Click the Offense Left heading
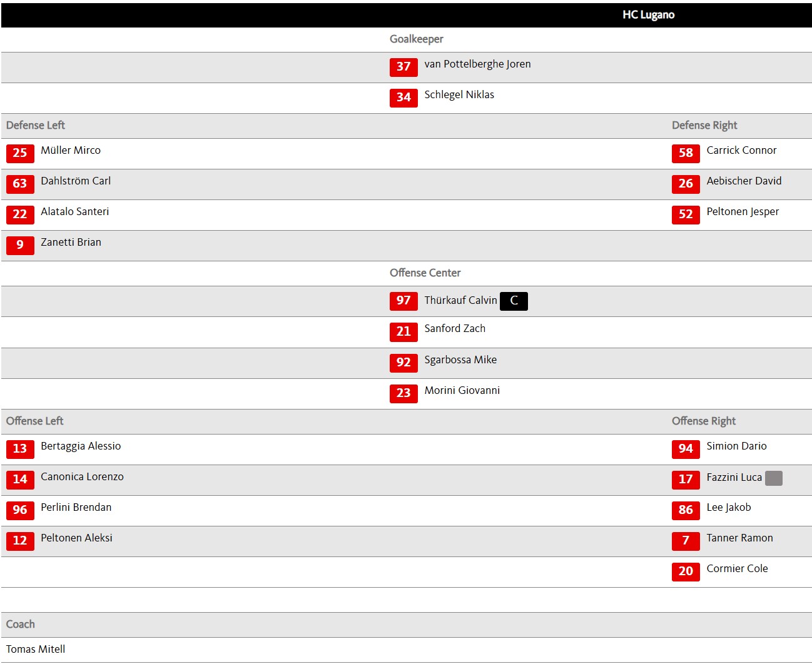Image resolution: width=812 pixels, height=664 pixels. point(35,421)
